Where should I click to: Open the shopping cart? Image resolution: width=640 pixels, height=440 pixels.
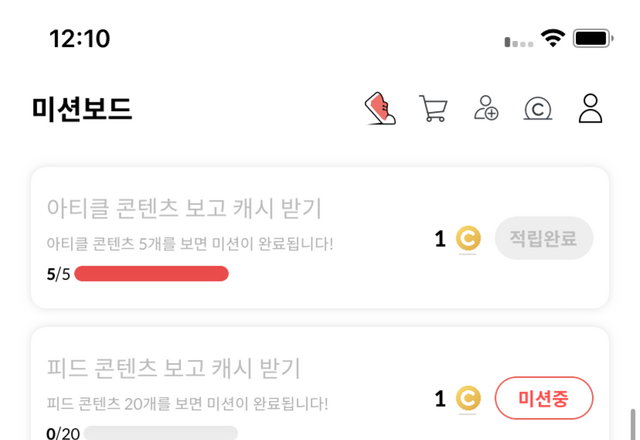point(433,108)
